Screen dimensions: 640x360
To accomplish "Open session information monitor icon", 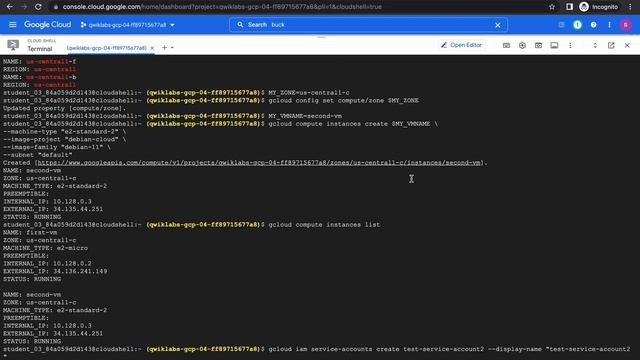I will (554, 45).
